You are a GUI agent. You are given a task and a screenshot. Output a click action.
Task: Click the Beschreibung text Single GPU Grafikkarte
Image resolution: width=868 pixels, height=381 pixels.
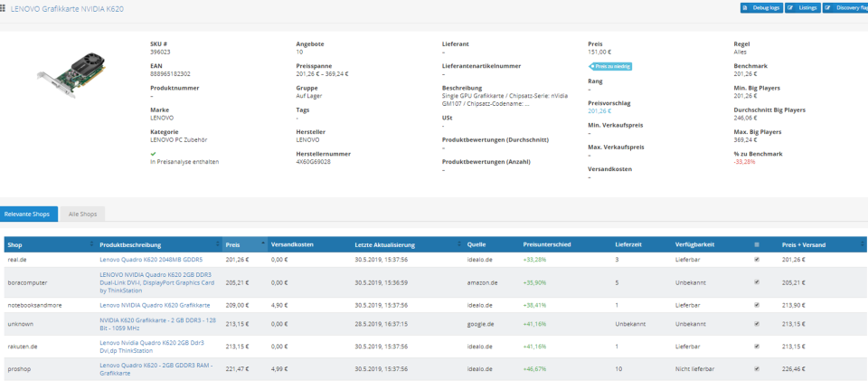click(x=505, y=100)
